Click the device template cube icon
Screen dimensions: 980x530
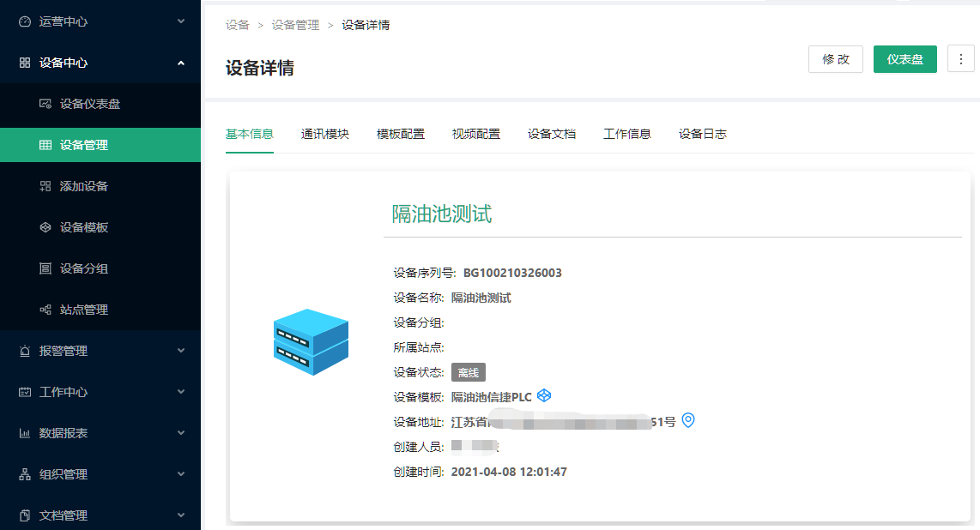click(544, 395)
